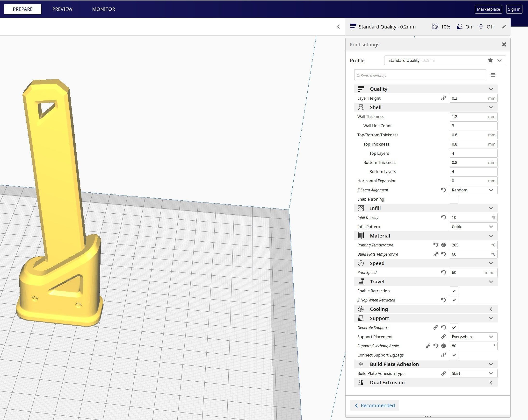
Task: Revert Print Speed to its default value
Action: (x=443, y=272)
